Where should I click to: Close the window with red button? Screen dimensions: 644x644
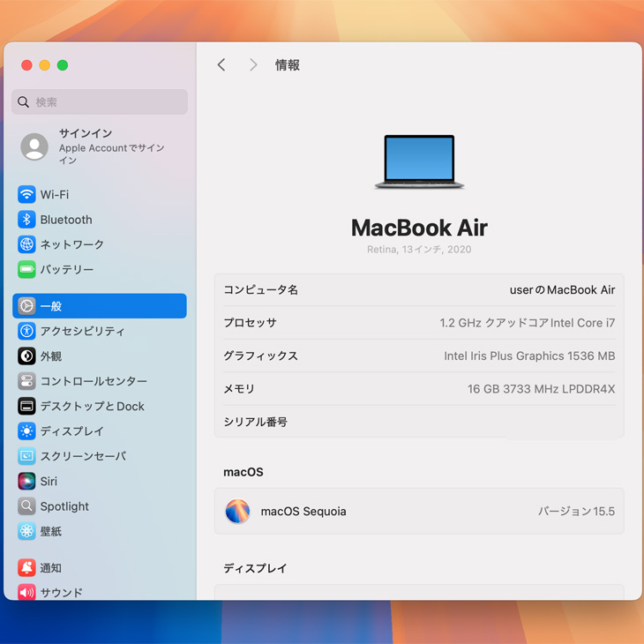point(26,65)
